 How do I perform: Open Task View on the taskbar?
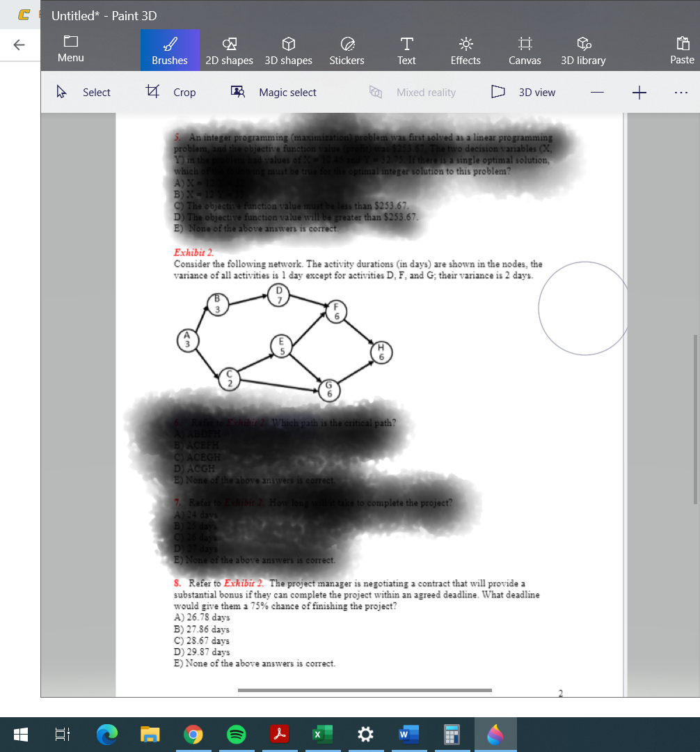coord(63,735)
